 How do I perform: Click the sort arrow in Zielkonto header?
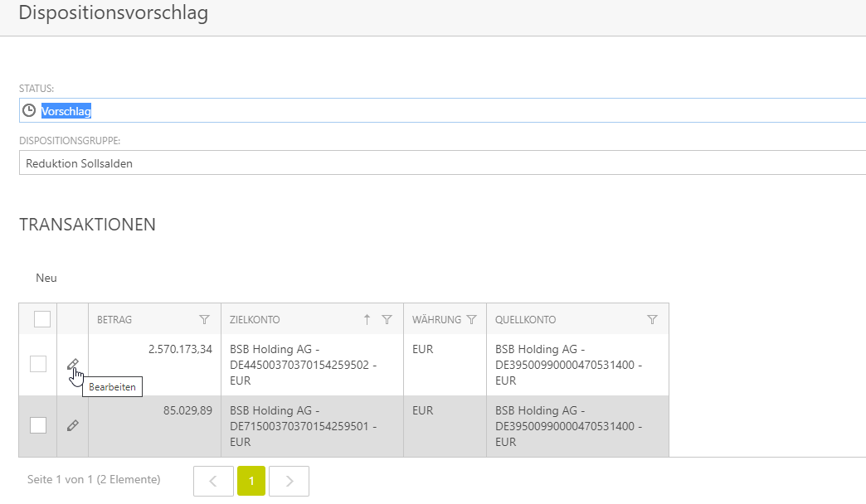(x=367, y=319)
